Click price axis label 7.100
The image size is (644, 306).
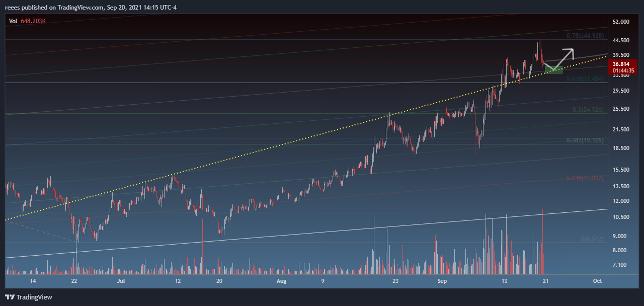[620, 265]
